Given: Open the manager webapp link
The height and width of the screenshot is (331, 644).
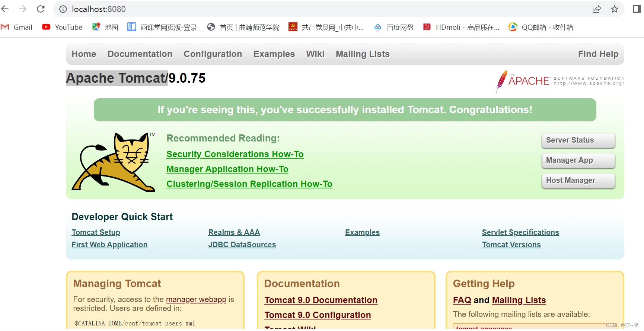Looking at the screenshot, I should pos(196,299).
